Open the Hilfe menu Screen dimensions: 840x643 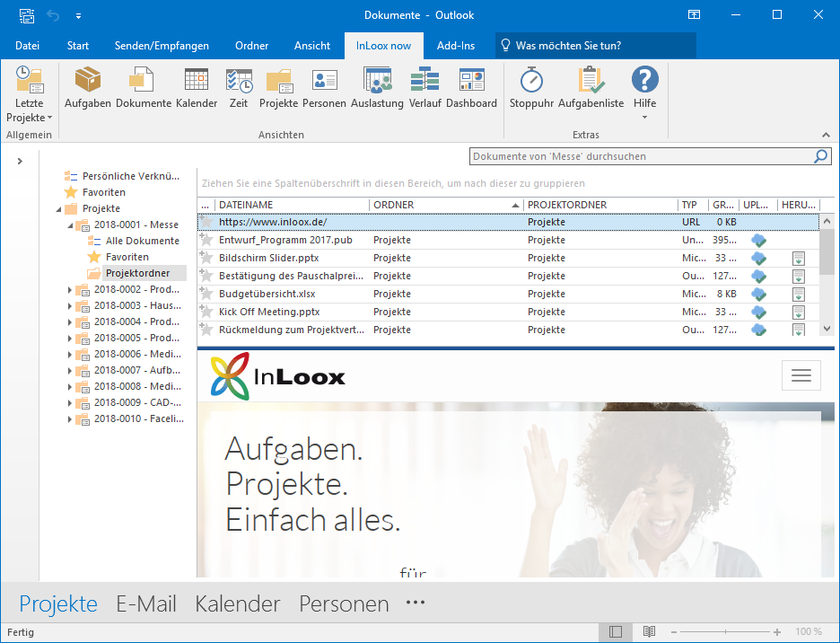[644, 93]
